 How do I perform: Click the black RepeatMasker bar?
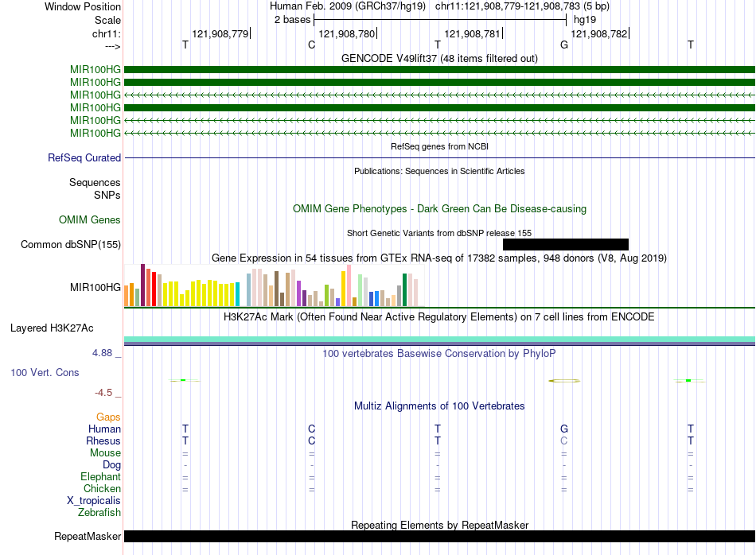click(x=439, y=536)
